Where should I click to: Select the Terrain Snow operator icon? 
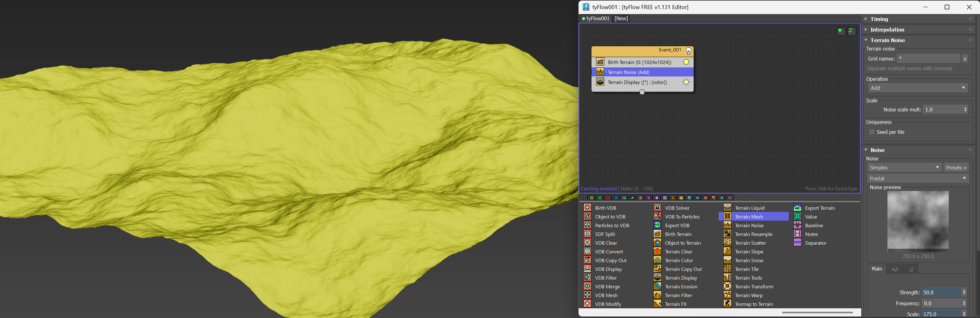(727, 260)
